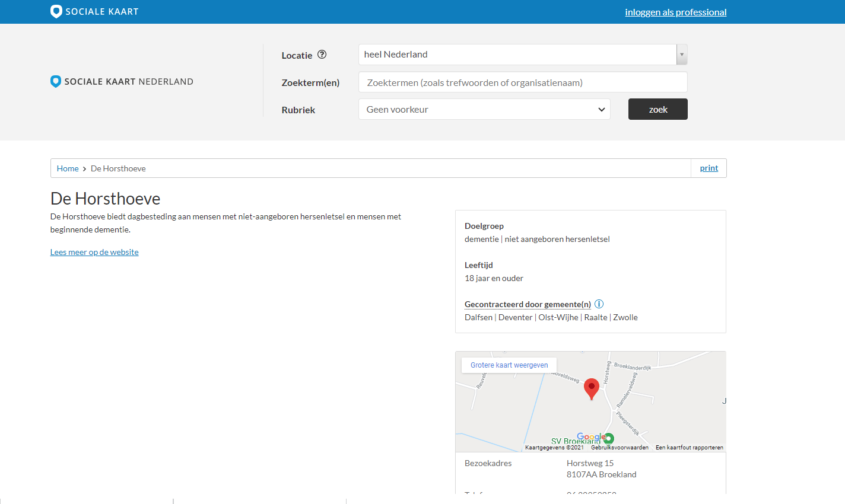Click the green SV Broekland map marker
This screenshot has height=504, width=845.
pos(608,439)
